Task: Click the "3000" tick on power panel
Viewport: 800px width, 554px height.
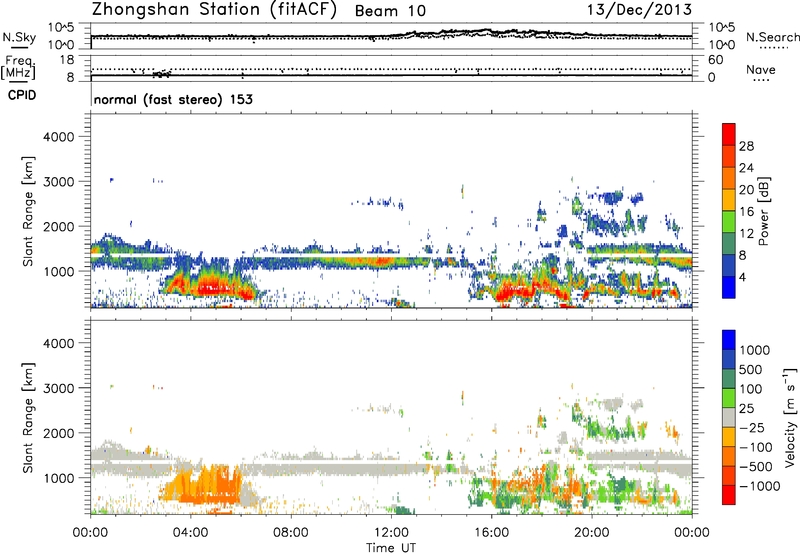Action: pos(58,182)
